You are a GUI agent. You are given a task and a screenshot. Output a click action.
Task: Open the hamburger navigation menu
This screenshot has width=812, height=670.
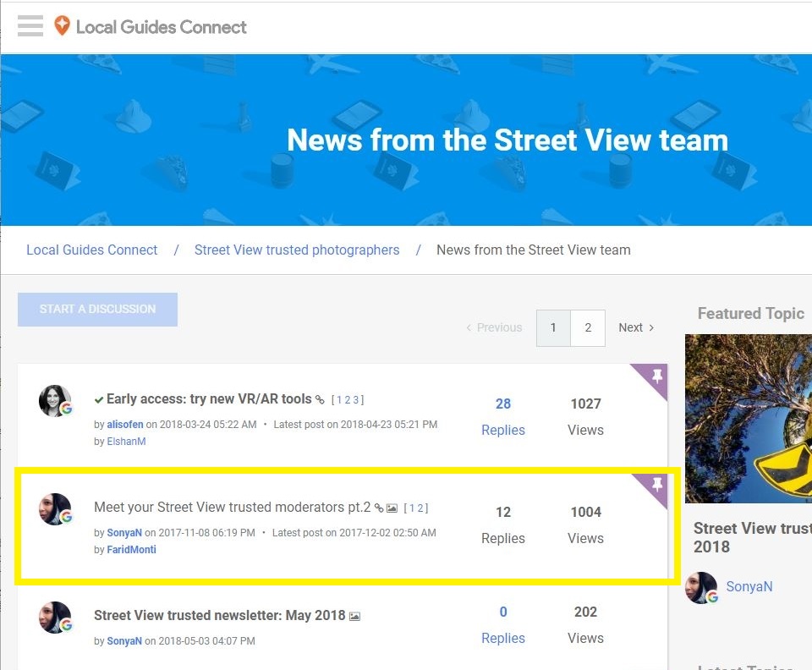point(30,26)
